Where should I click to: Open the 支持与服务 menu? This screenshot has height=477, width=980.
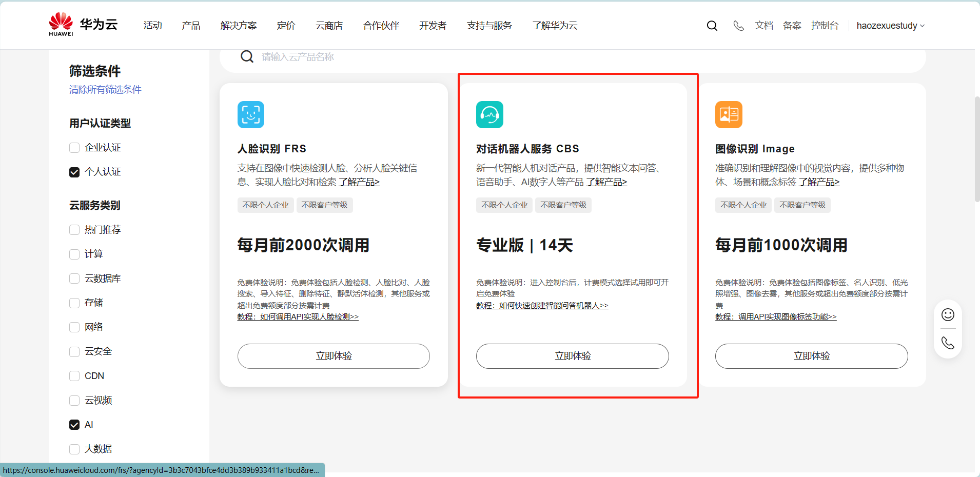pos(489,26)
